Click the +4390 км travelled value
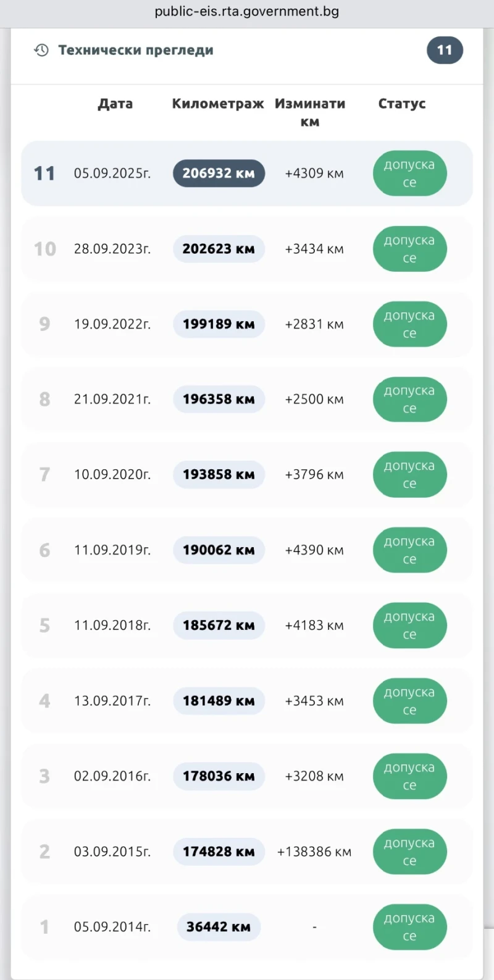The image size is (494, 980). click(x=314, y=550)
